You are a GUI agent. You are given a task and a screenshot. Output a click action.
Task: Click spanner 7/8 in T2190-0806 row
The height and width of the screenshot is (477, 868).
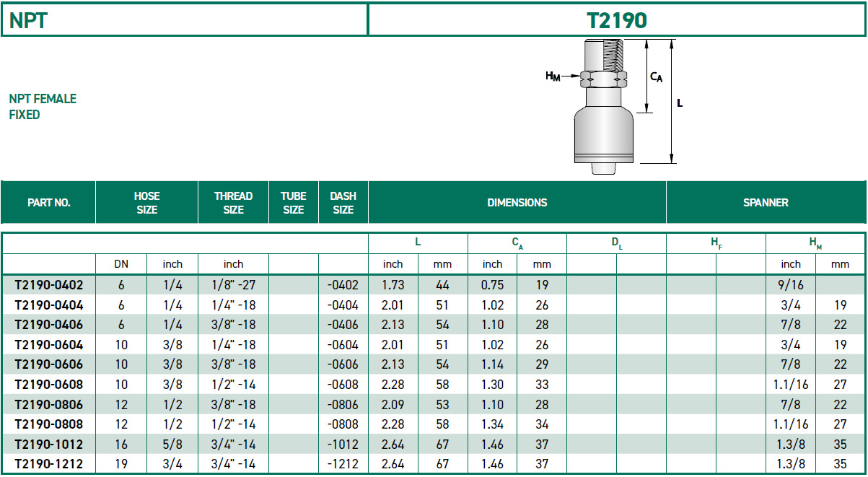[791, 404]
